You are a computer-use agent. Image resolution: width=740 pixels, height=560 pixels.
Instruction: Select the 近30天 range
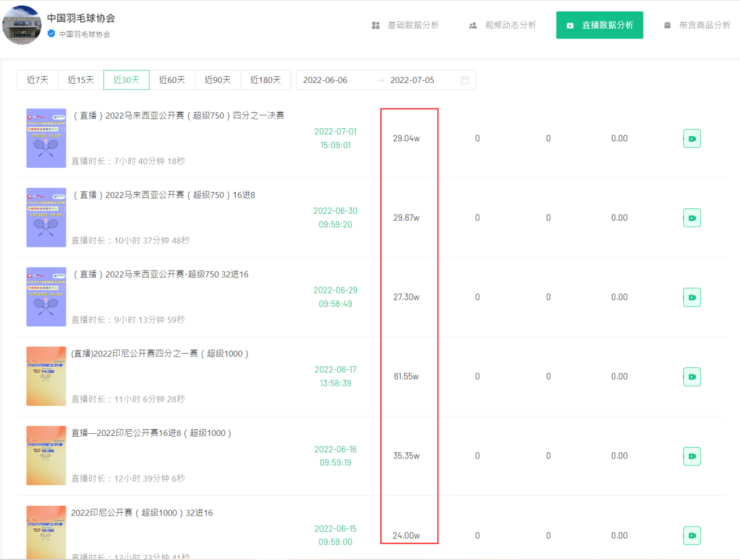coord(127,80)
